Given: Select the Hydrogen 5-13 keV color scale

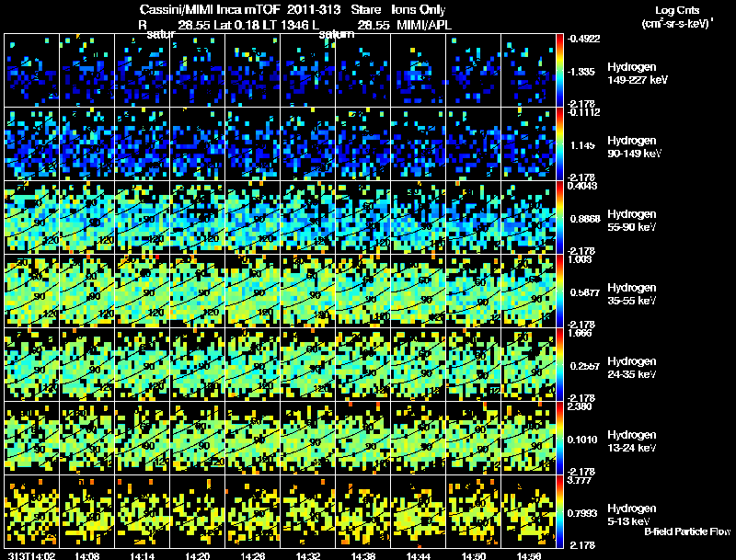Looking at the screenshot, I should (x=561, y=511).
